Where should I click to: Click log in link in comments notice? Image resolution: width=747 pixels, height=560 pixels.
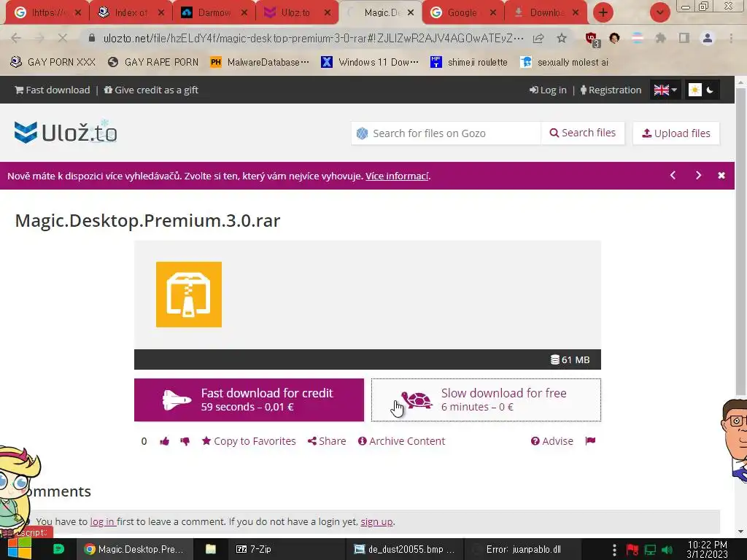(102, 521)
